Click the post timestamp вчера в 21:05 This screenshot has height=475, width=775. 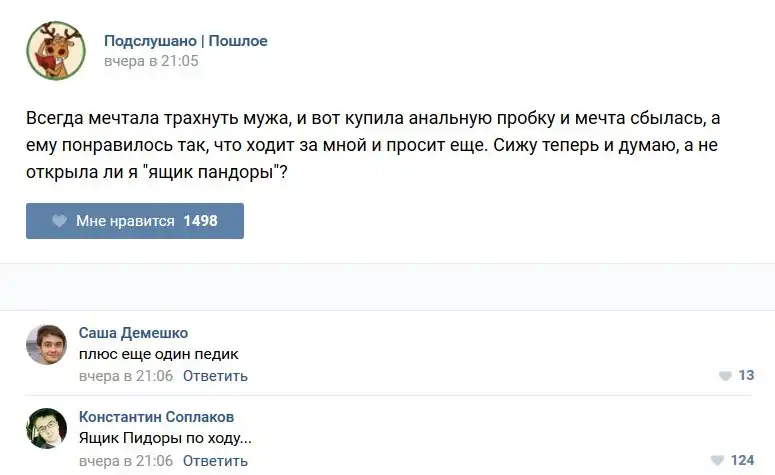tap(151, 61)
